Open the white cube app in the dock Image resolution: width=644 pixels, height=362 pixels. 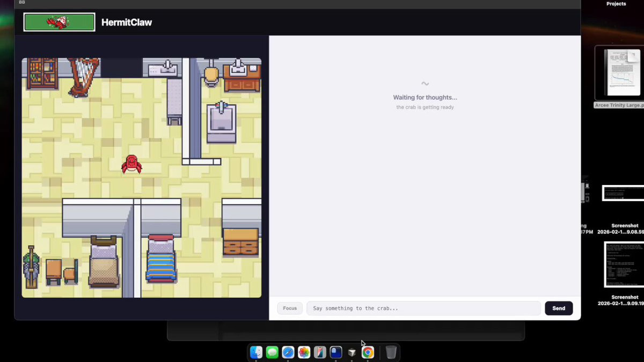[352, 352]
